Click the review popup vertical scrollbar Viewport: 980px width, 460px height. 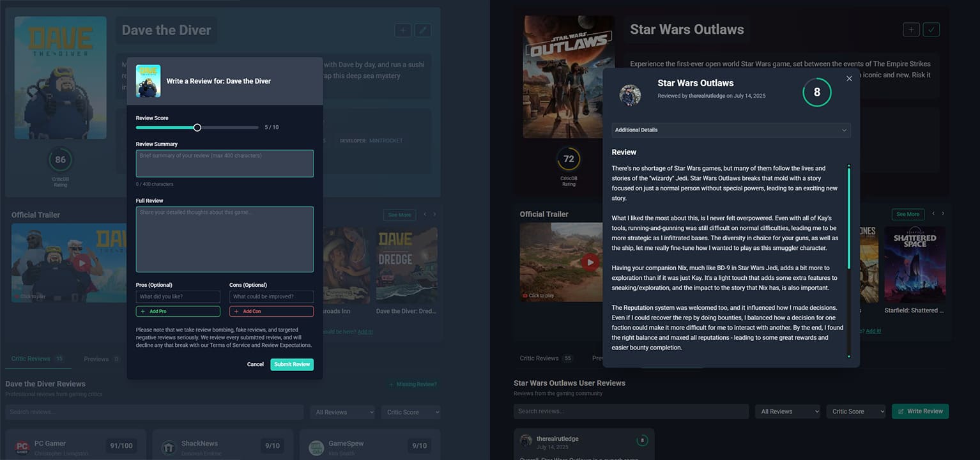[x=849, y=217]
